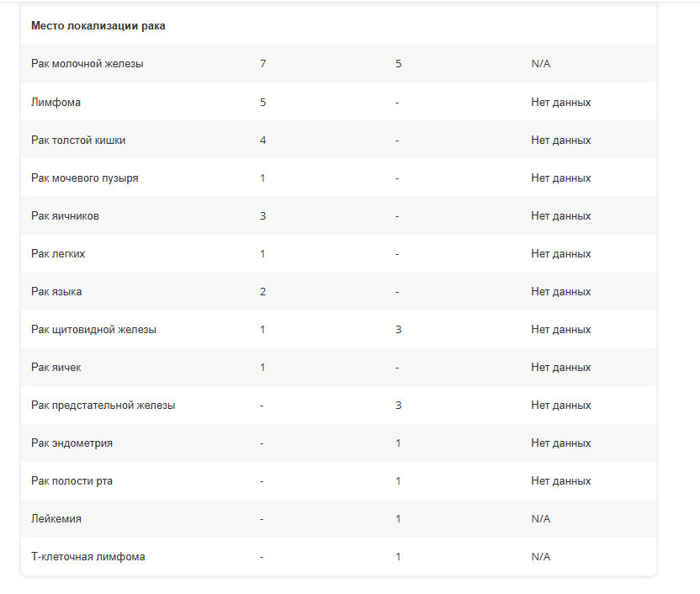Select the 'Рак языка' row label
The height and width of the screenshot is (594, 700).
point(56,292)
